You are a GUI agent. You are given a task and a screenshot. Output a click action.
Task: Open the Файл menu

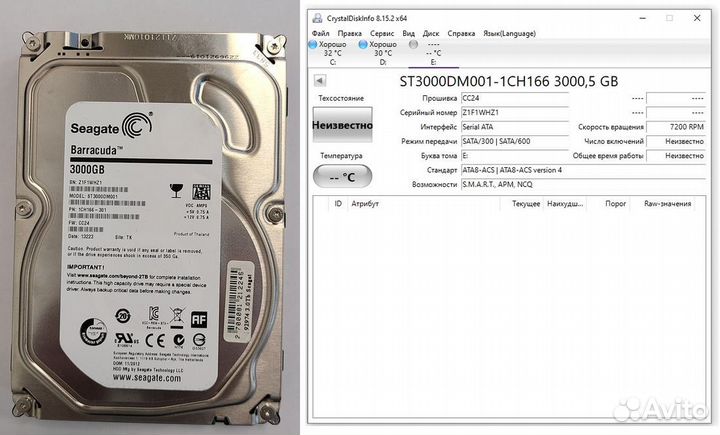coord(321,34)
